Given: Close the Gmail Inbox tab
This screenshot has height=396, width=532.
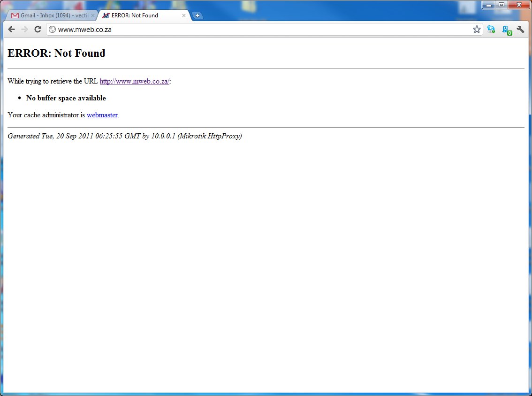Looking at the screenshot, I should pyautogui.click(x=93, y=15).
